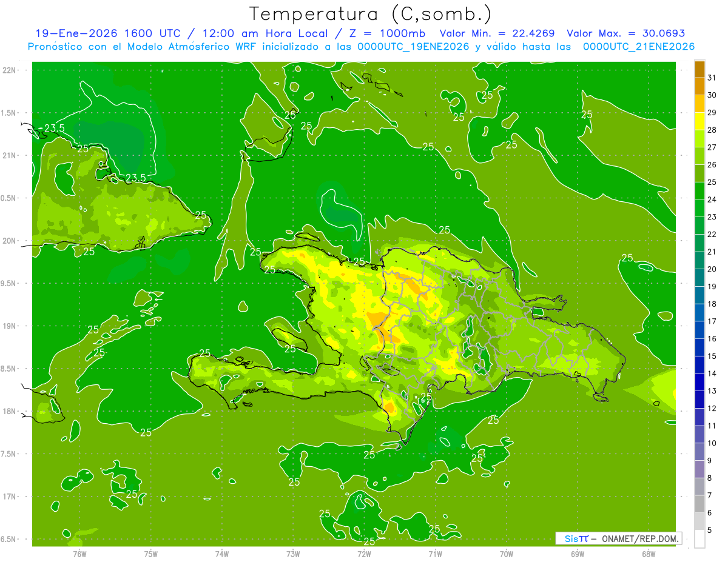This screenshot has width=728, height=562.
Task: Click the 68W longitude axis label
Action: [648, 554]
